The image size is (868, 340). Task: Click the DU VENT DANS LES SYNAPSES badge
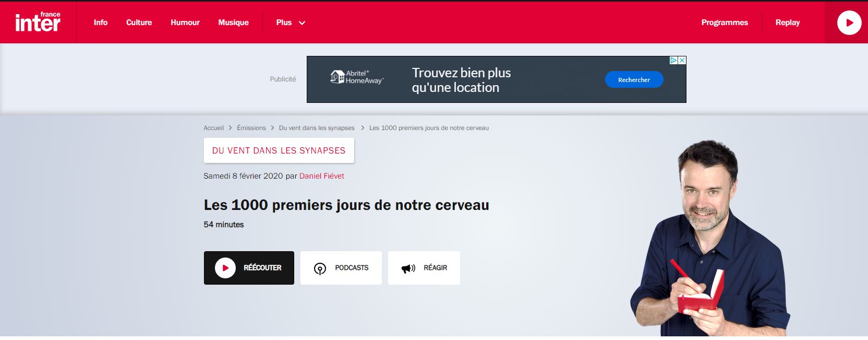[279, 150]
